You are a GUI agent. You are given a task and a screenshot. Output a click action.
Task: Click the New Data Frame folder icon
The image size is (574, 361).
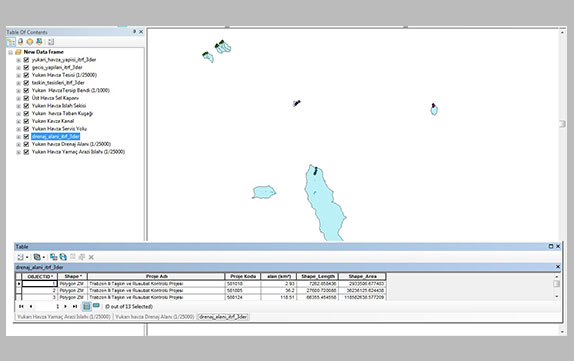pos(18,52)
